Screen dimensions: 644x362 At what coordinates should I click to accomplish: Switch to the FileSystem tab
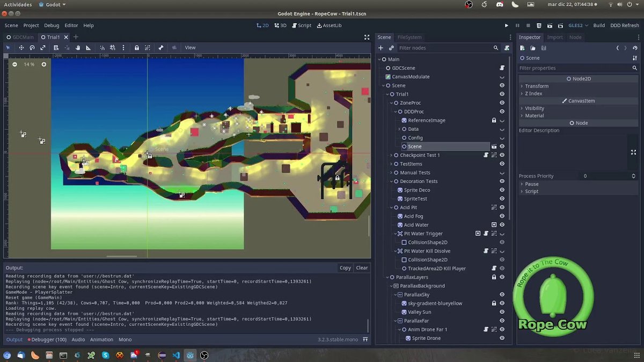click(x=409, y=37)
